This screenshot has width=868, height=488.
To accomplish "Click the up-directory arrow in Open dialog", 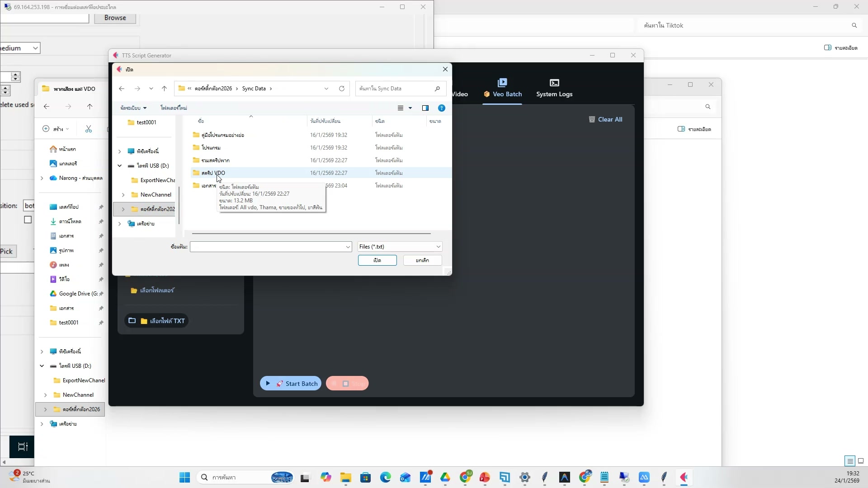I will point(164,89).
